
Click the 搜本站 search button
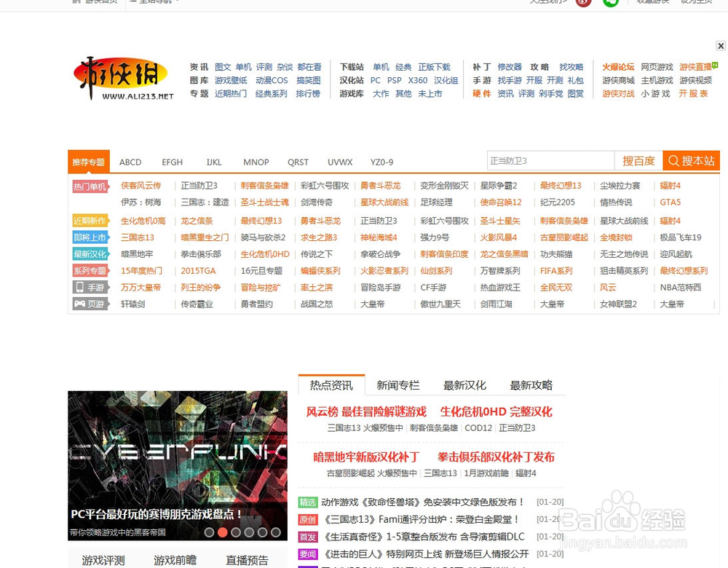point(692,161)
